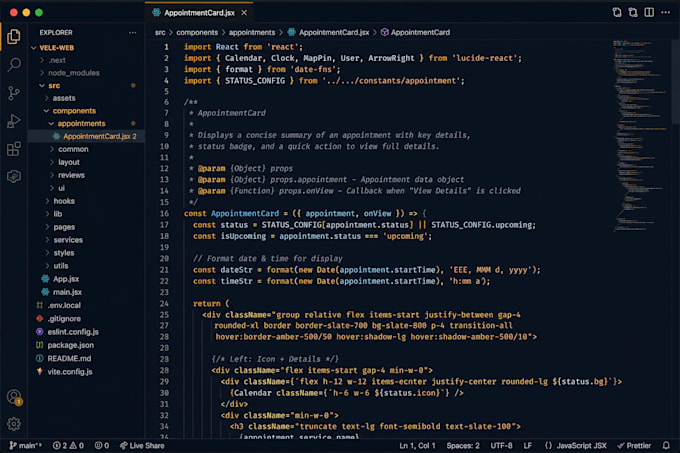Open vite.config.js file
This screenshot has height=453, width=680.
[87, 372]
